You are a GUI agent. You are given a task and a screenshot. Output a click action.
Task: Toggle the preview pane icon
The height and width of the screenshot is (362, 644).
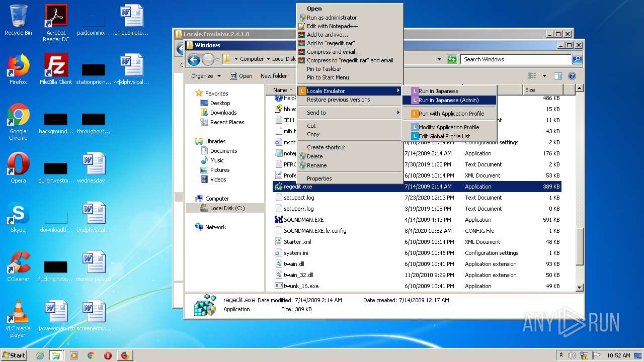[x=557, y=76]
